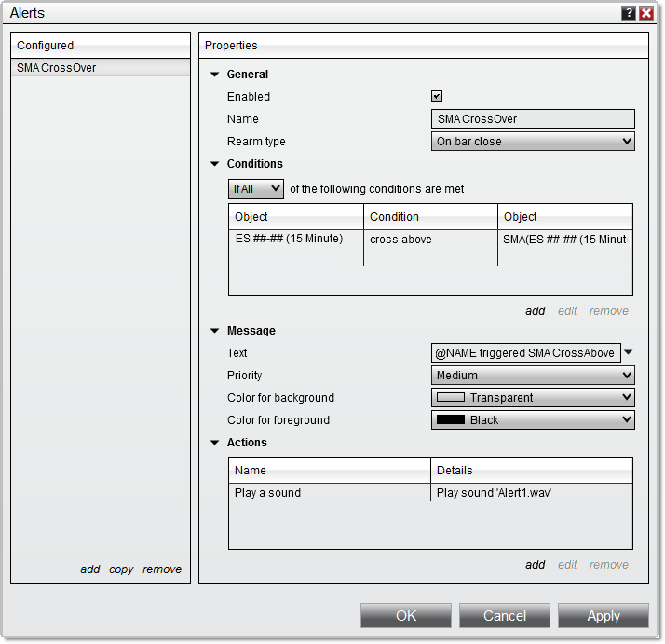Click add under the Conditions table

point(535,311)
